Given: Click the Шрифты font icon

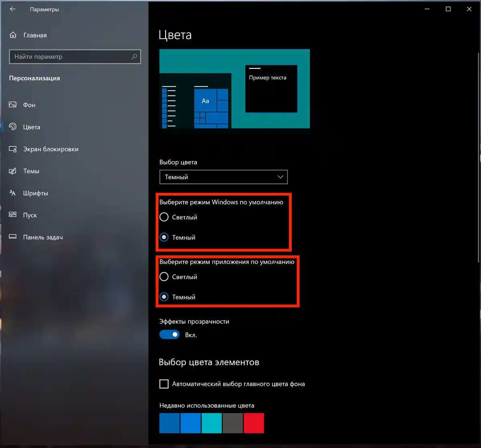Looking at the screenshot, I should click(x=13, y=193).
